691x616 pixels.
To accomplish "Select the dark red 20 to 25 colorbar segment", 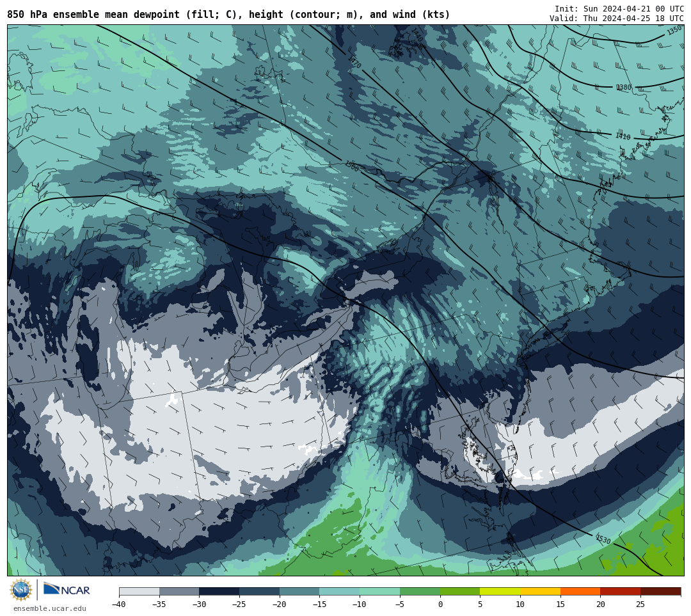I will tap(620, 591).
